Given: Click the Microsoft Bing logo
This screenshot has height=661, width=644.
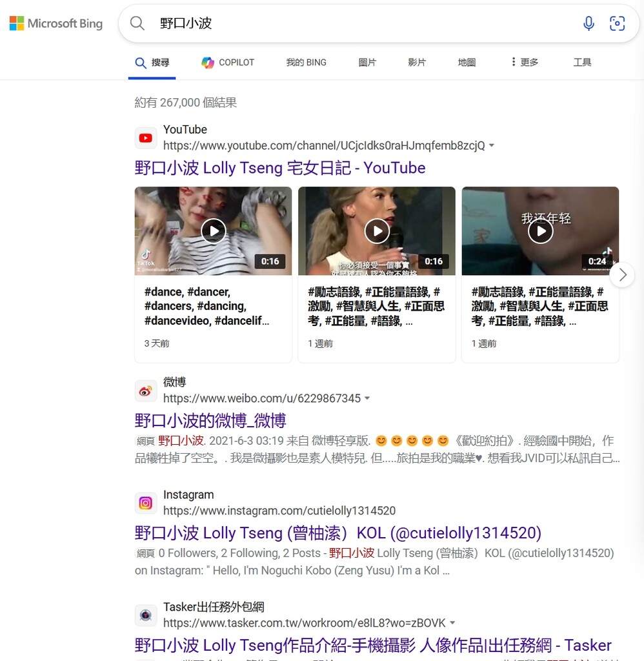Looking at the screenshot, I should [56, 24].
